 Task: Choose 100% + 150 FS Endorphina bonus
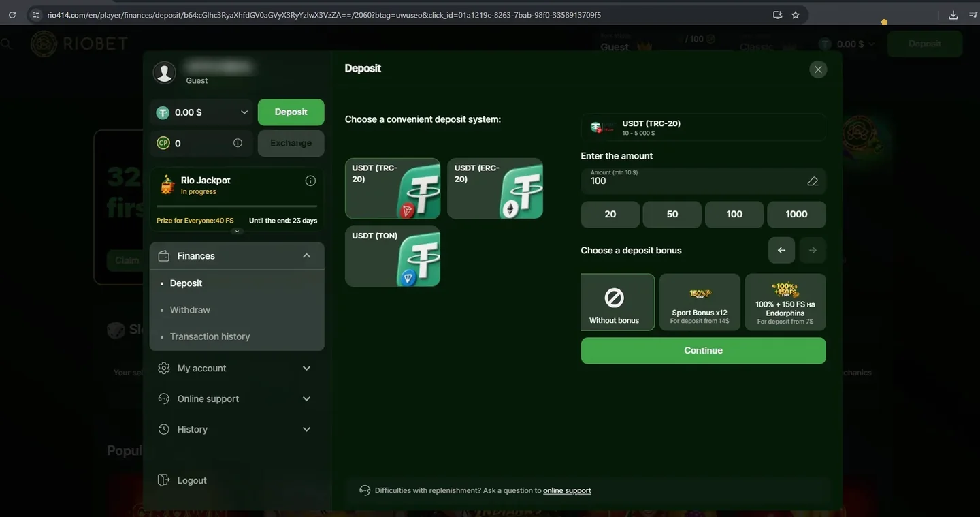click(x=785, y=302)
